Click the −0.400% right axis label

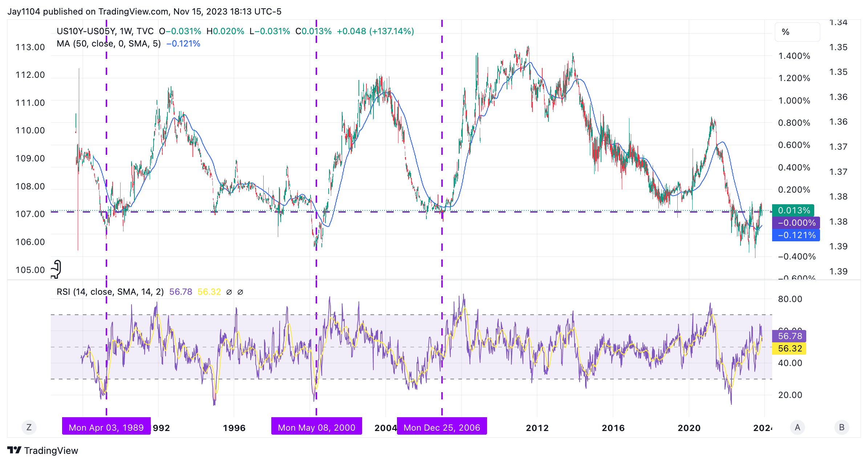(797, 257)
